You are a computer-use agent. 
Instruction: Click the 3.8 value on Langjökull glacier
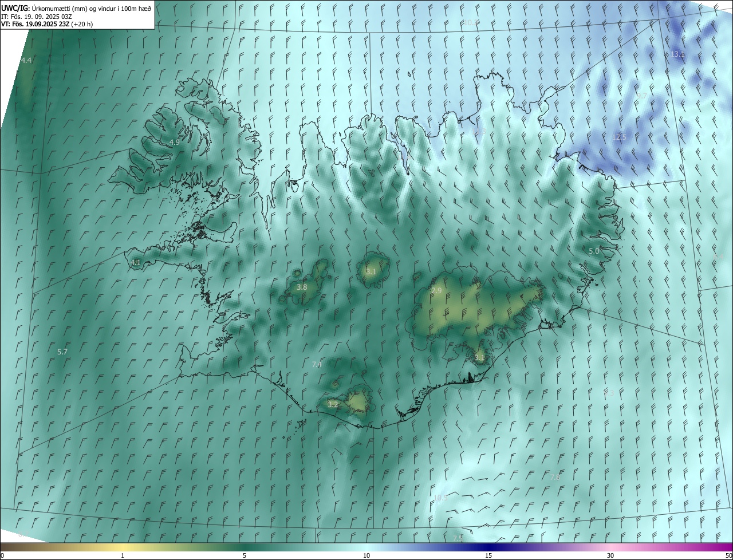(302, 287)
